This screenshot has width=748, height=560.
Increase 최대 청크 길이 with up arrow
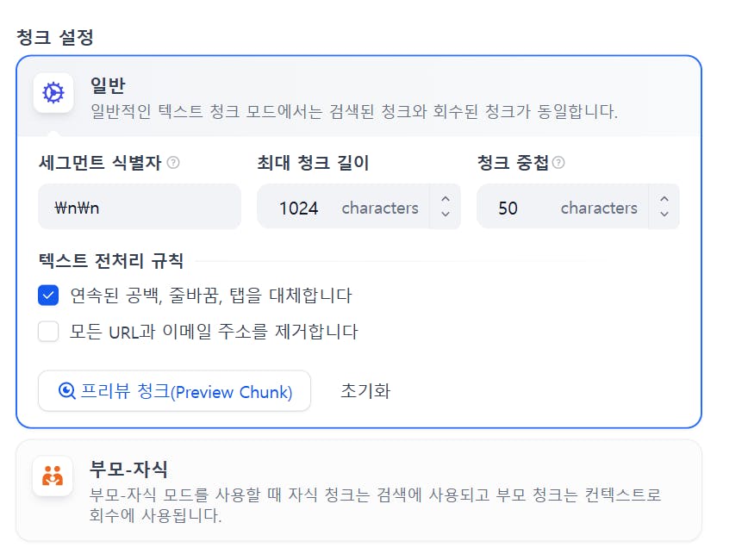pos(446,200)
